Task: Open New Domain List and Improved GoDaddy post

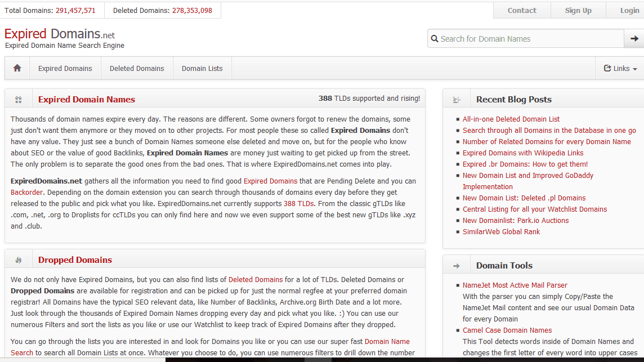Action: pyautogui.click(x=528, y=181)
